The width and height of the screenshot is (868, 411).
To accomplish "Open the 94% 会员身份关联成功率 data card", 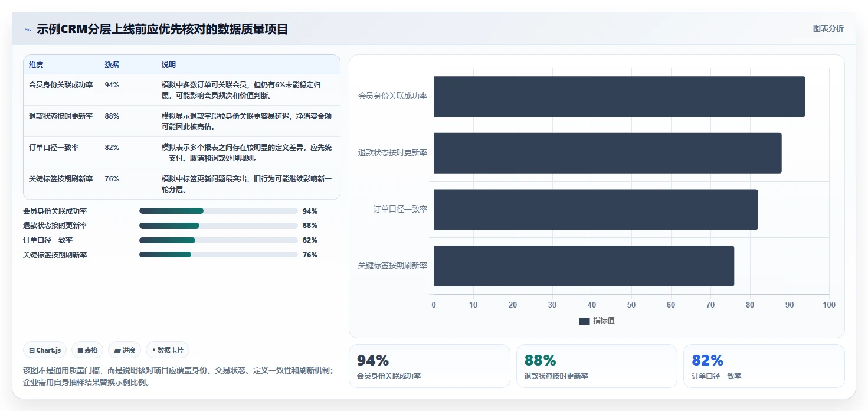I will (x=430, y=366).
